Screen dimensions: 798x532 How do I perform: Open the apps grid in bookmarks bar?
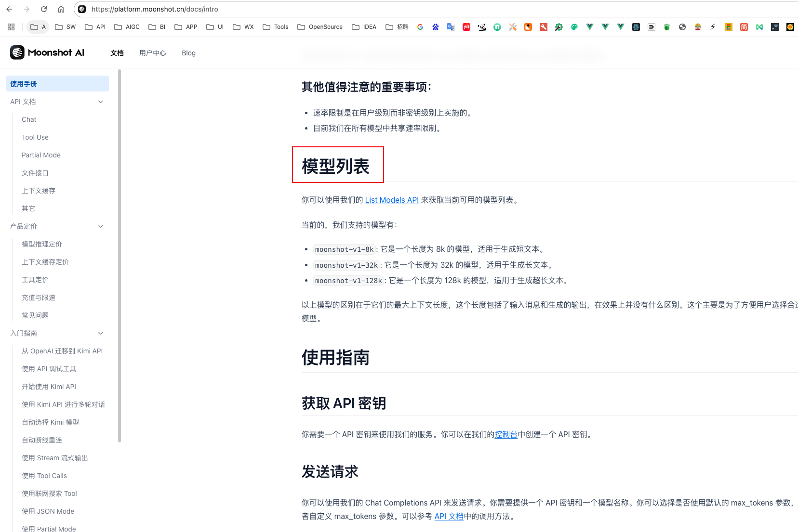[x=11, y=27]
